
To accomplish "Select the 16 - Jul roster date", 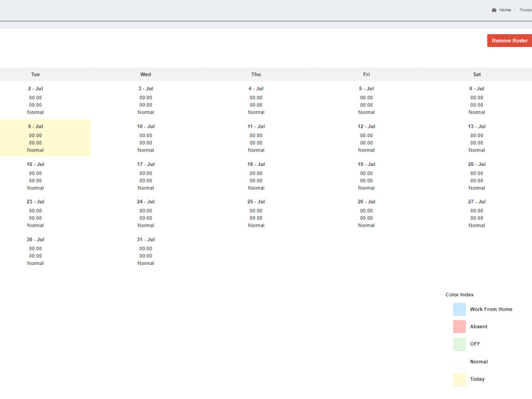I will 35,164.
